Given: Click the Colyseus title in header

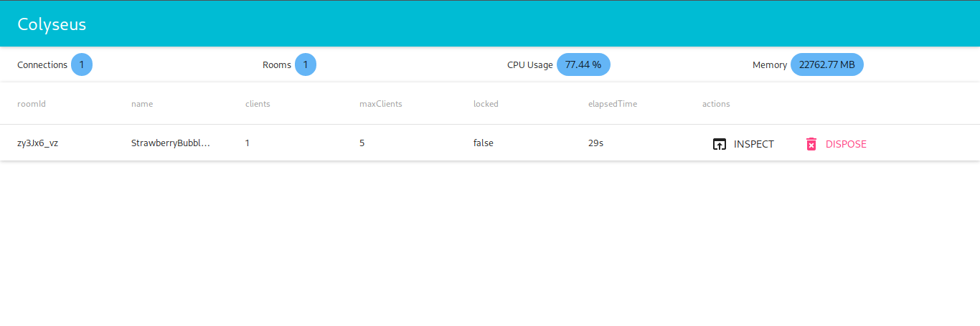Looking at the screenshot, I should [52, 24].
